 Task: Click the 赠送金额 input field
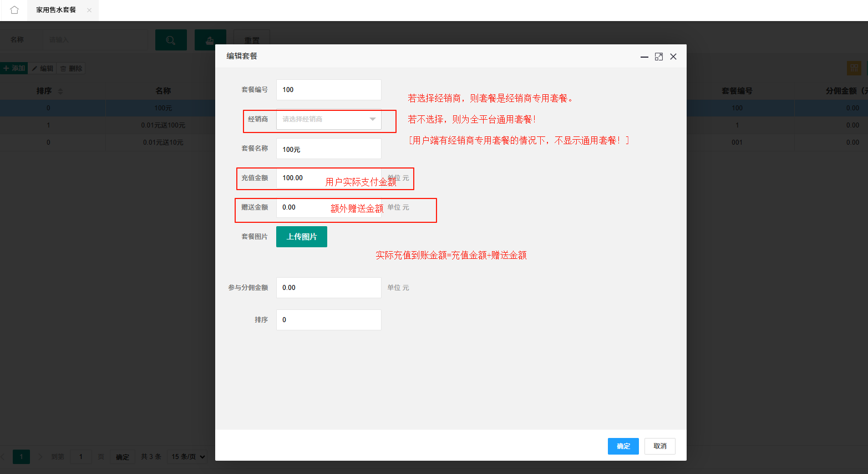point(329,207)
